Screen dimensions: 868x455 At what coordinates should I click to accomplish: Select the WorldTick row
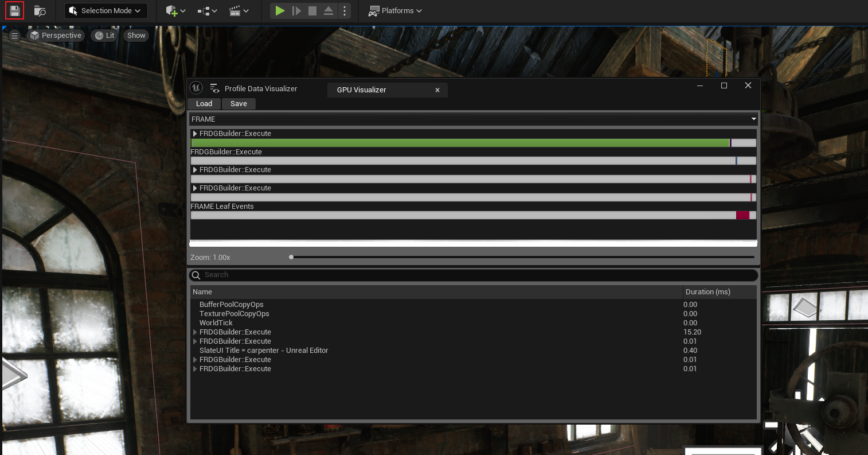474,323
